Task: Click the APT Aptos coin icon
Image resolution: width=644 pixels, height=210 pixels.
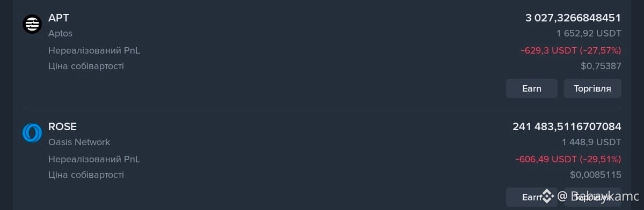Action: pyautogui.click(x=32, y=24)
